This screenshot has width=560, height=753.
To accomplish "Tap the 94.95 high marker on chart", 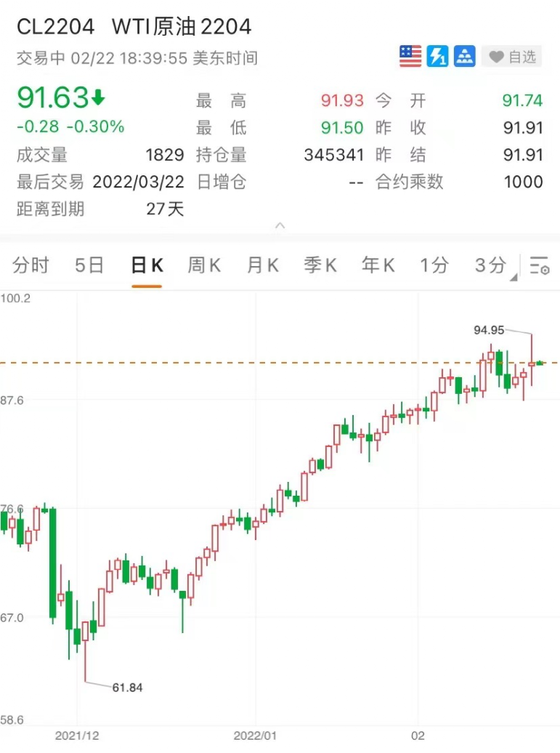I will 489,330.
